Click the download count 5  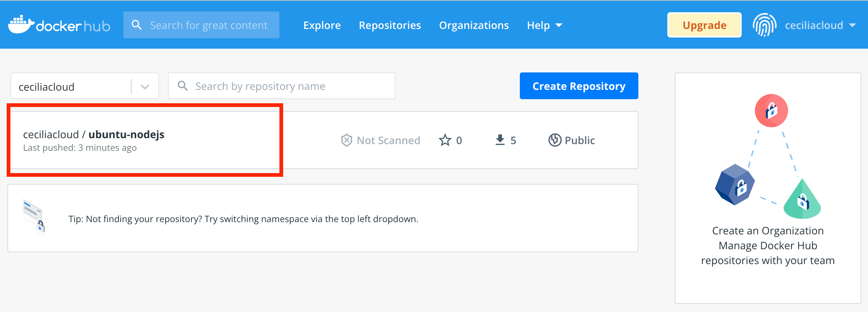tap(513, 140)
